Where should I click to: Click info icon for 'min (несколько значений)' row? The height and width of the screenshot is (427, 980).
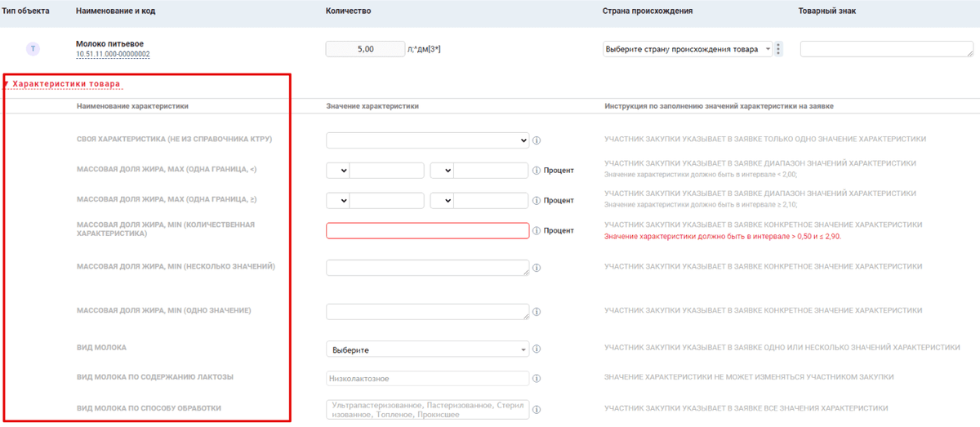[537, 268]
